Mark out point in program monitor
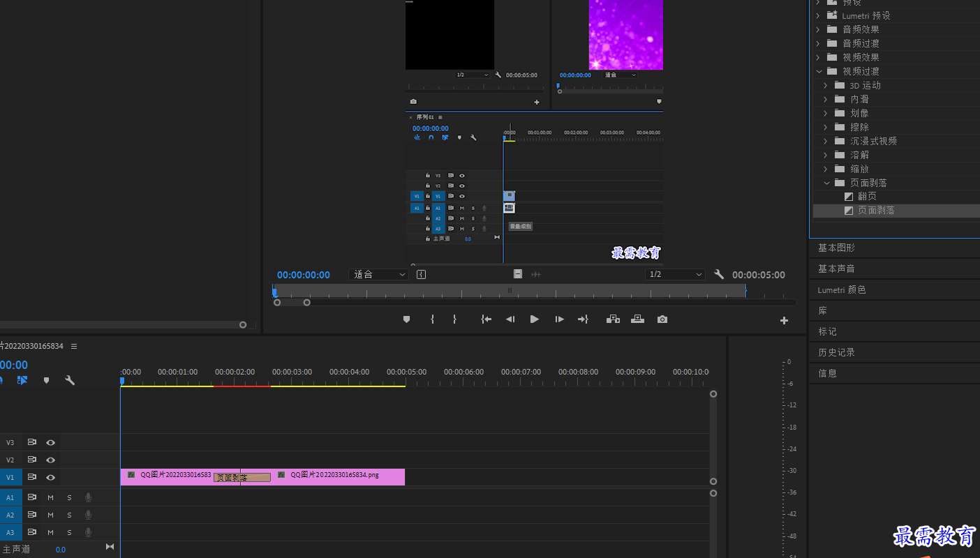Viewport: 980px width, 558px height. tap(454, 319)
